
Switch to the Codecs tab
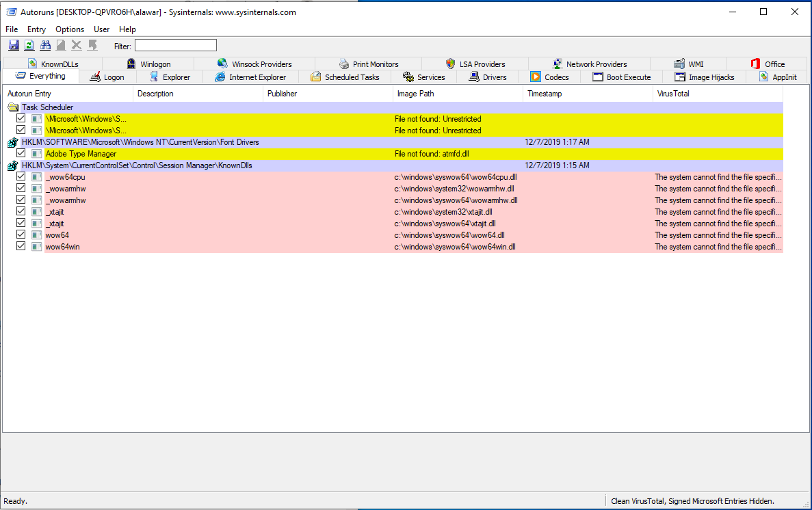(x=550, y=77)
